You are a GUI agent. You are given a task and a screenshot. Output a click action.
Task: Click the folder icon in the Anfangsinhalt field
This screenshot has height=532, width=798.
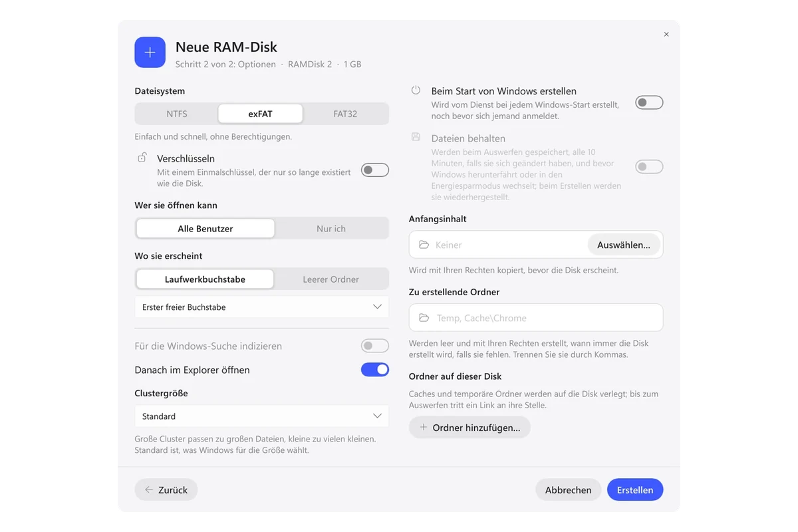click(424, 245)
